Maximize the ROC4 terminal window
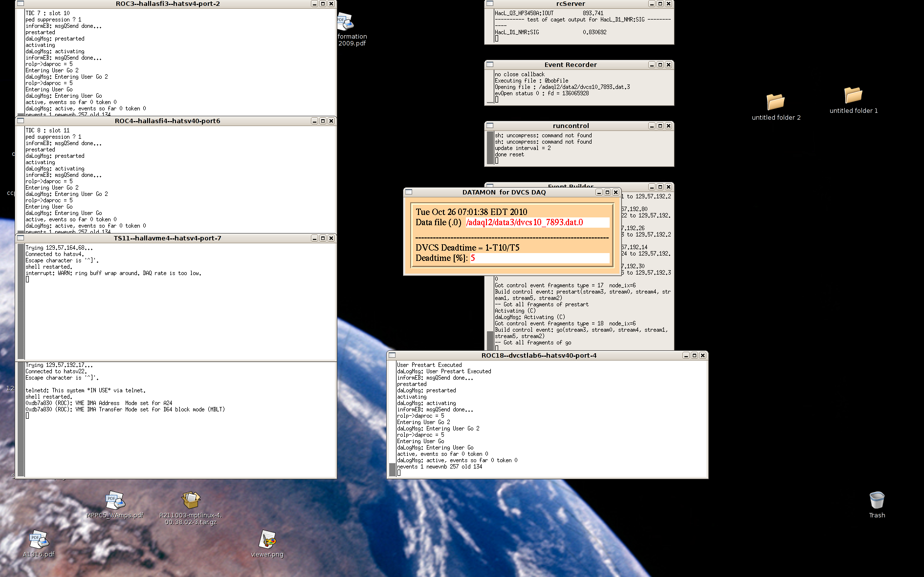The width and height of the screenshot is (924, 577). 323,121
